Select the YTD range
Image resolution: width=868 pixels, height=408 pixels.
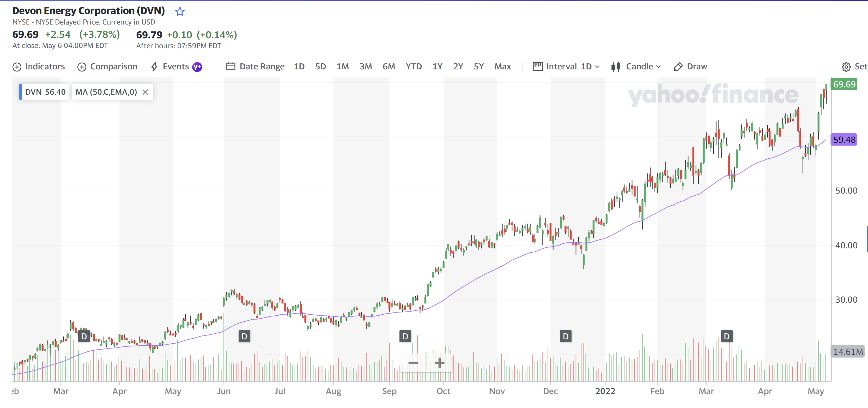(414, 67)
